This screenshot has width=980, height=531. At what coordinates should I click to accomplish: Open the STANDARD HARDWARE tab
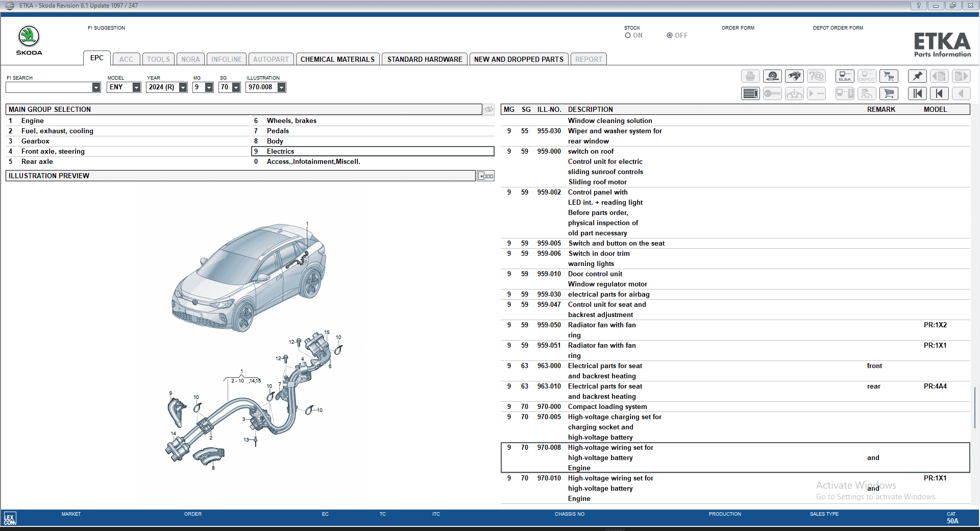(424, 59)
